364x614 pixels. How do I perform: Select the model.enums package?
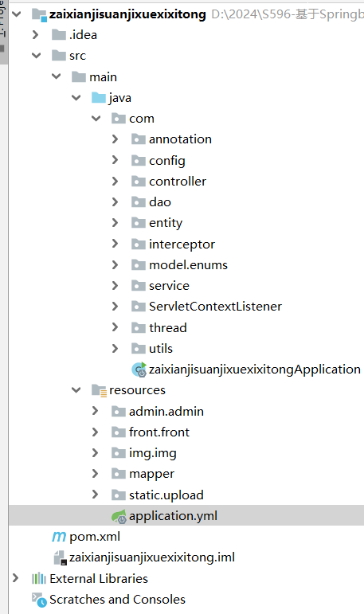pyautogui.click(x=188, y=265)
